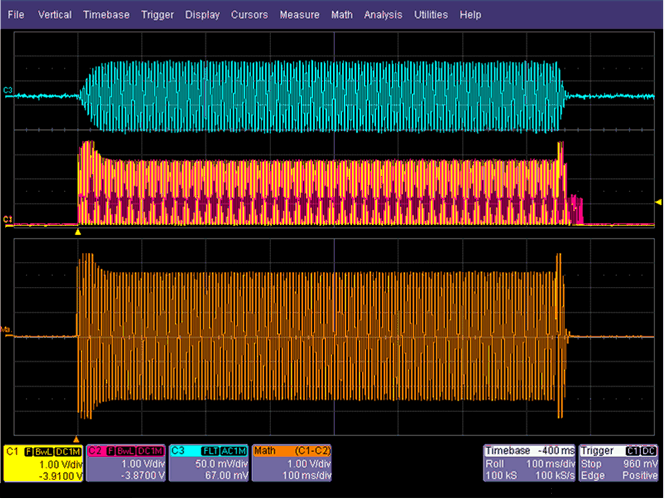665x499 pixels.
Task: Open the Timebase menu
Action: click(x=106, y=15)
